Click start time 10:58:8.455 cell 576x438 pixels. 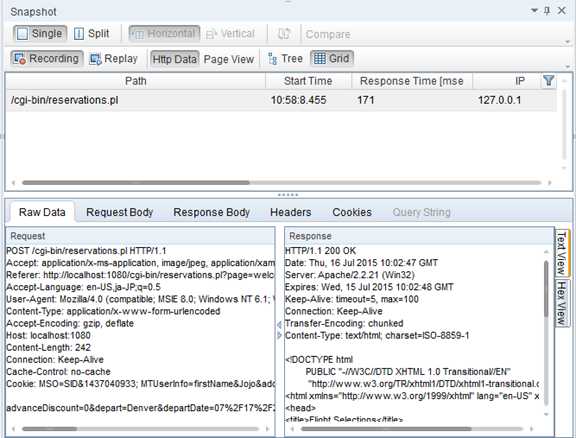298,100
